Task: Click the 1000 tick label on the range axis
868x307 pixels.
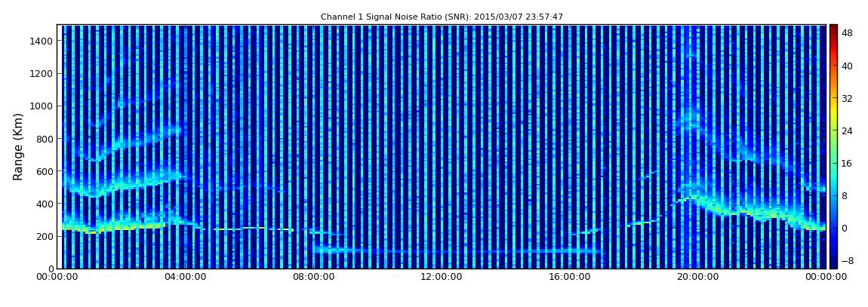Action: 42,106
